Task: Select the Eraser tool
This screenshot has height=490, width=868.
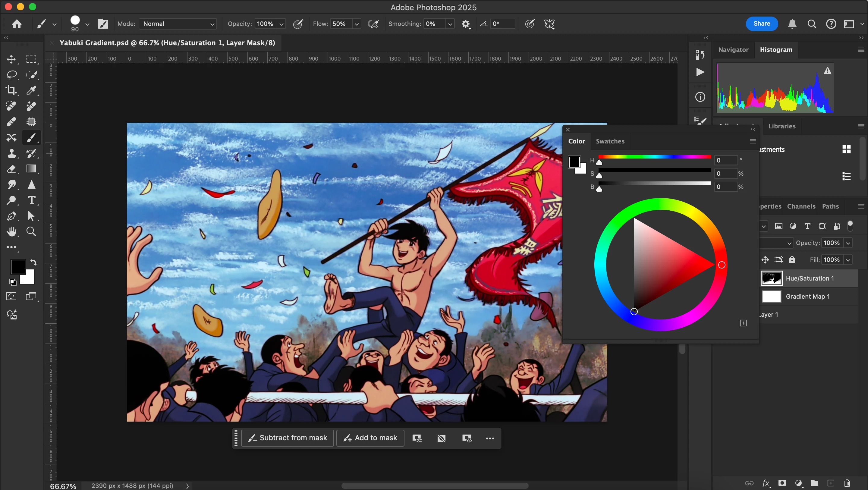Action: (x=11, y=169)
